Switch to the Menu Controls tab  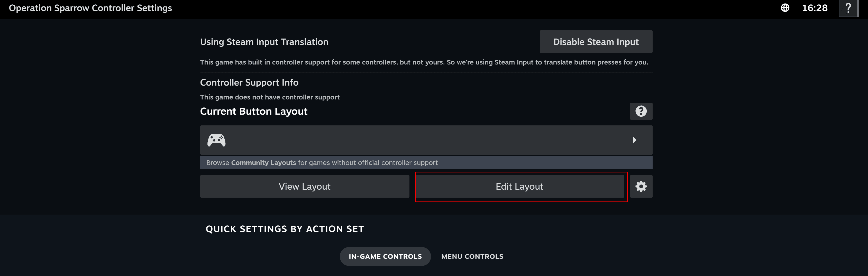[x=472, y=256]
